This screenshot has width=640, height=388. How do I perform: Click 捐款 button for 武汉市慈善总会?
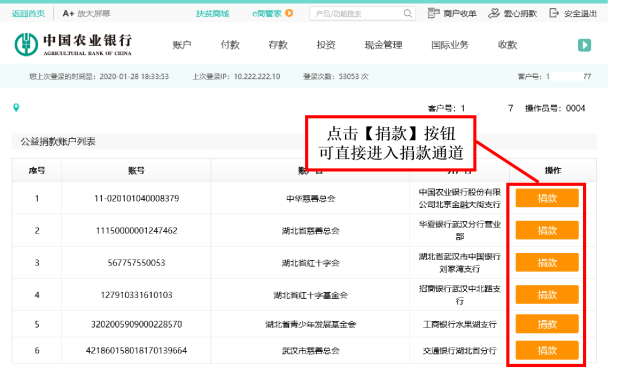[547, 350]
